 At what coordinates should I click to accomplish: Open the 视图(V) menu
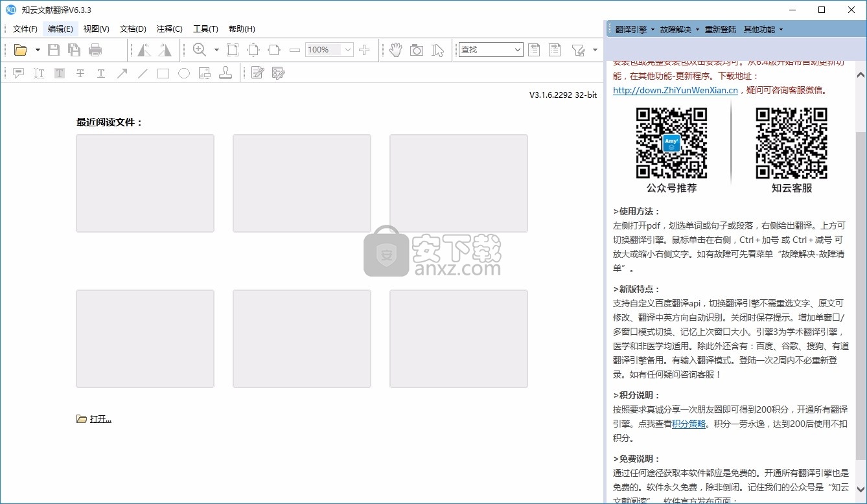click(97, 29)
